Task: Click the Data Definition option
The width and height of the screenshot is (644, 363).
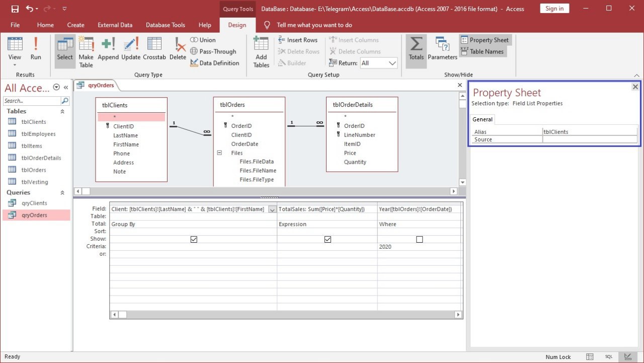Action: pyautogui.click(x=214, y=63)
